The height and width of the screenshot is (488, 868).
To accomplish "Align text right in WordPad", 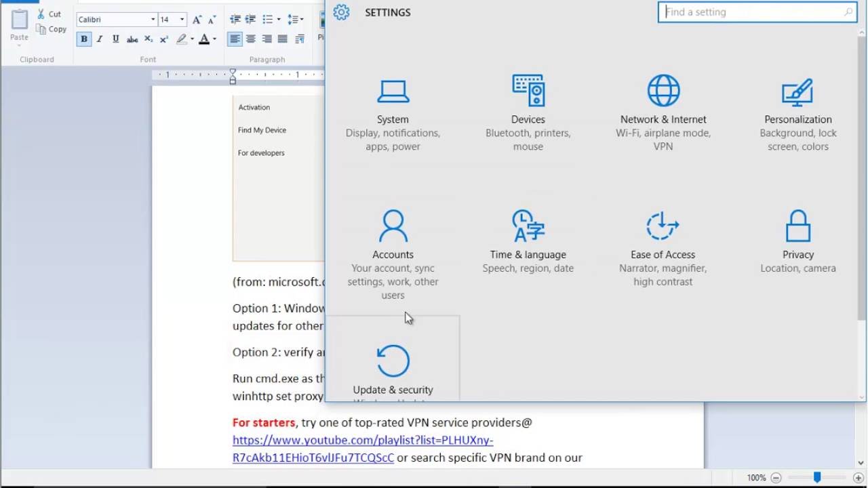I will tap(267, 39).
